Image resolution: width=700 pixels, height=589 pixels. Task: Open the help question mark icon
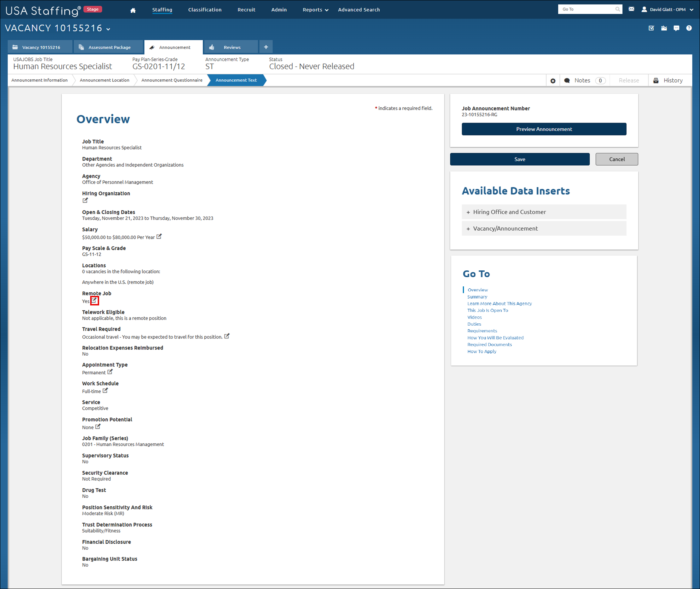coord(689,28)
